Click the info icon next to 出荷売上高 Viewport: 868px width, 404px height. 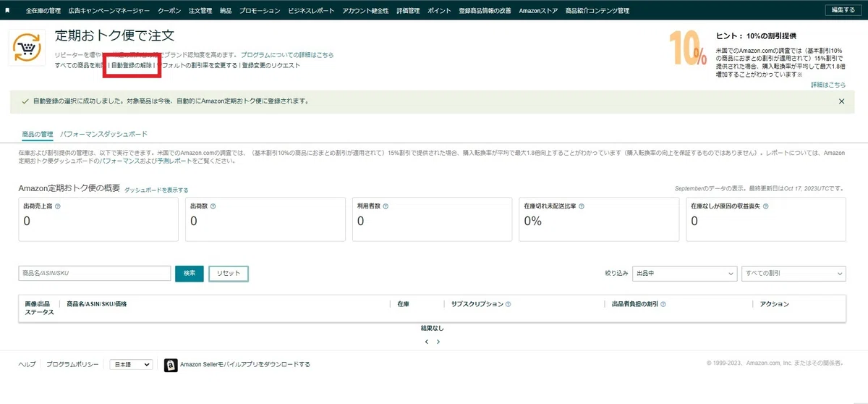pos(58,206)
